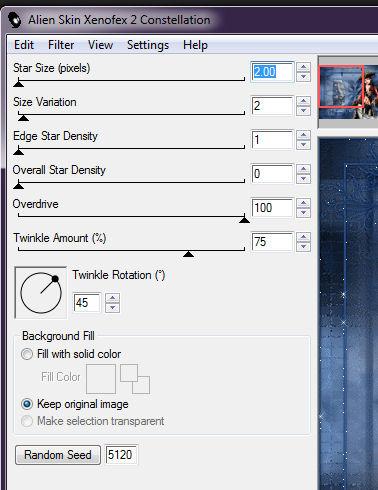378x490 pixels.
Task: Select Keep original image option
Action: (x=27, y=404)
